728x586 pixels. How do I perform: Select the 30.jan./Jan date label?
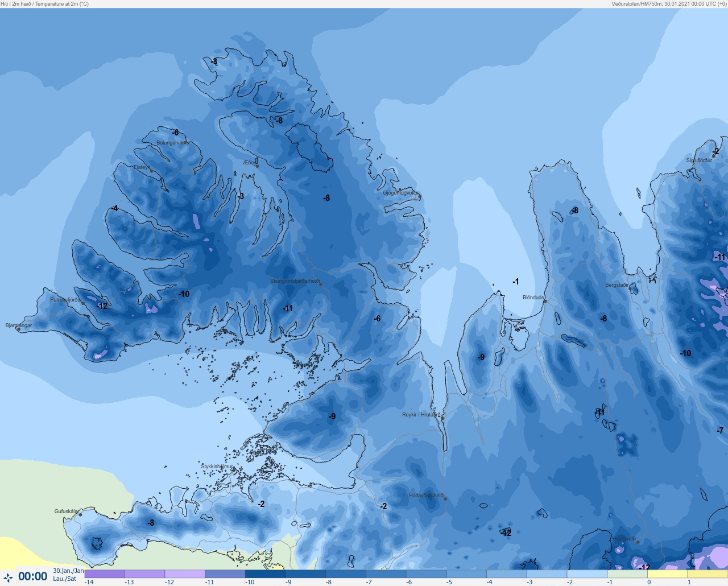tap(68, 571)
